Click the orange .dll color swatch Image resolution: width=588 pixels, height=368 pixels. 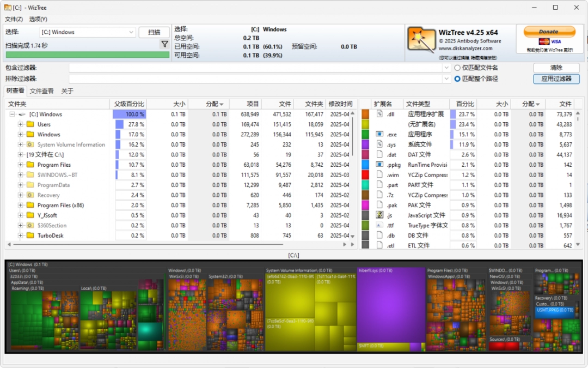tap(365, 114)
